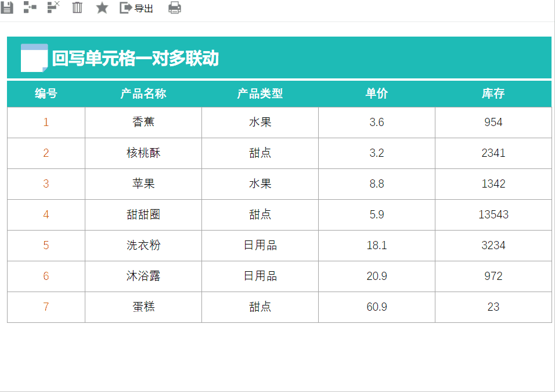The height and width of the screenshot is (392, 555).
Task: Click the stock value 3234 cell
Action: point(493,246)
